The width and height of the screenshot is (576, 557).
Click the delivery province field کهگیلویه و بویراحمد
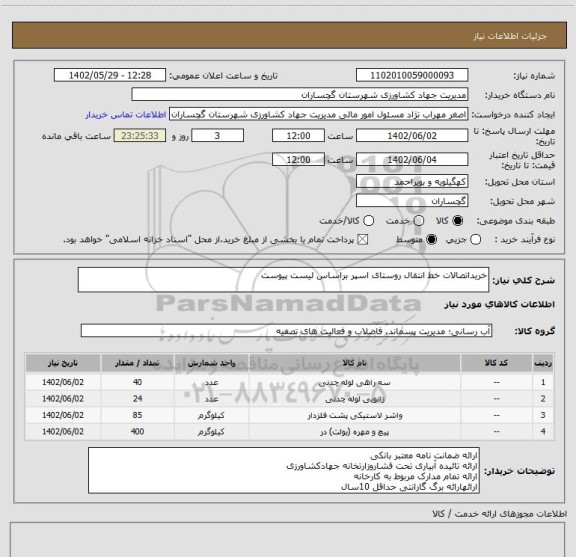pyautogui.click(x=412, y=182)
